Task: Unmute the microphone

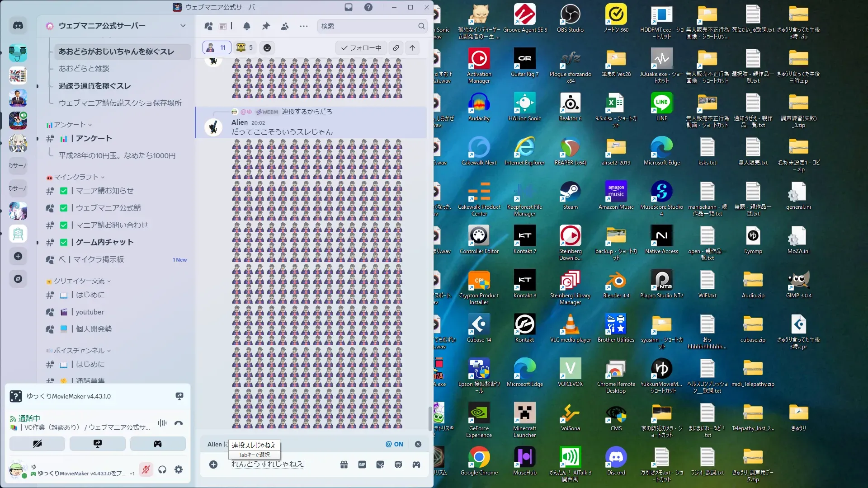Action: (146, 470)
